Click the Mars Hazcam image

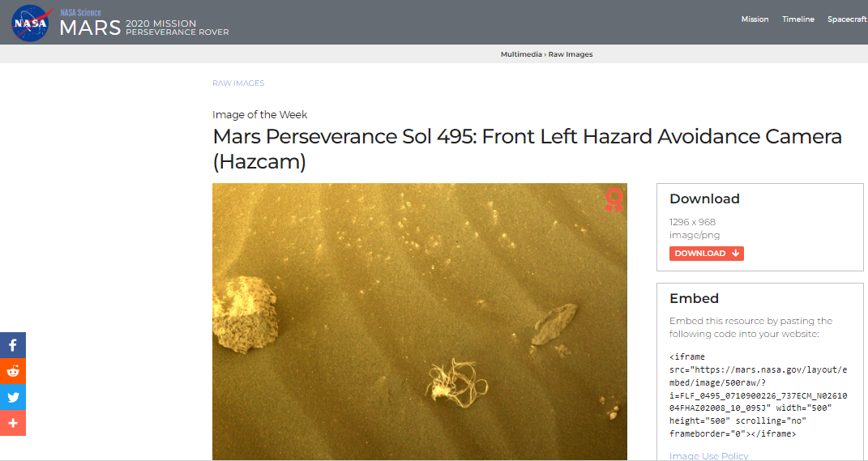coord(420,322)
